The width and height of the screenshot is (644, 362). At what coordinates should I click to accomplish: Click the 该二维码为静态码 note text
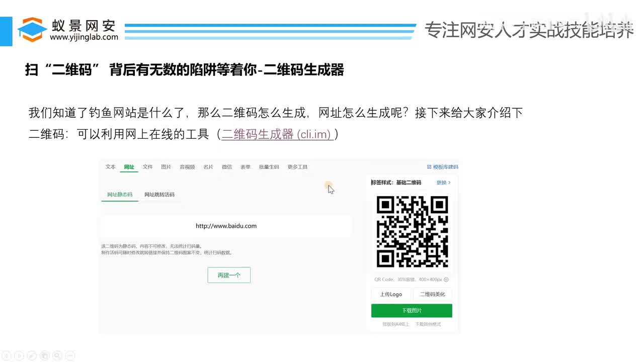click(151, 246)
